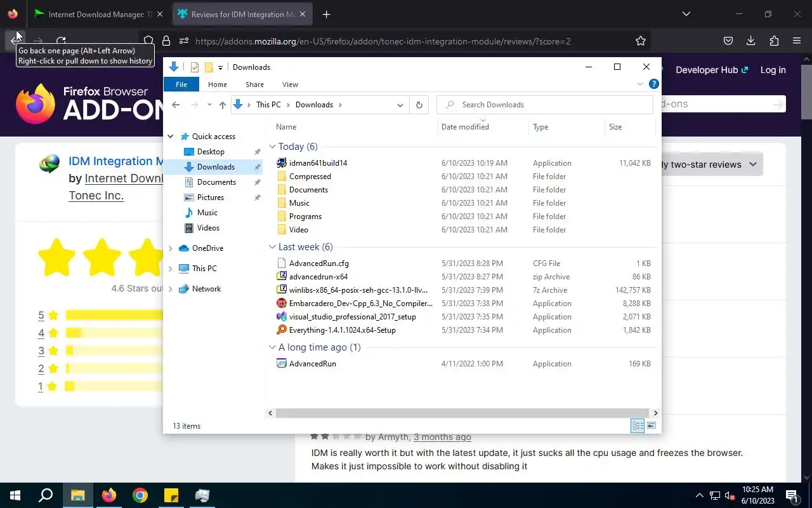Expand OneDrive tree node
This screenshot has width=812, height=508.
click(171, 248)
